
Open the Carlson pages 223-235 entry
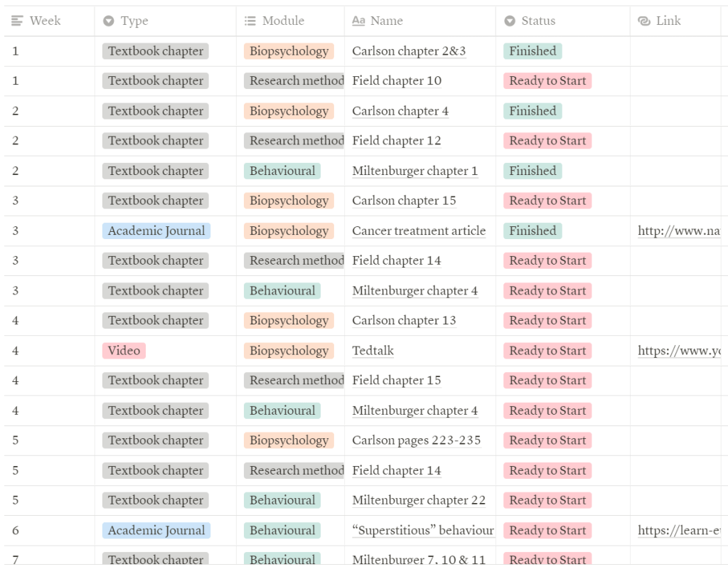pyautogui.click(x=417, y=440)
